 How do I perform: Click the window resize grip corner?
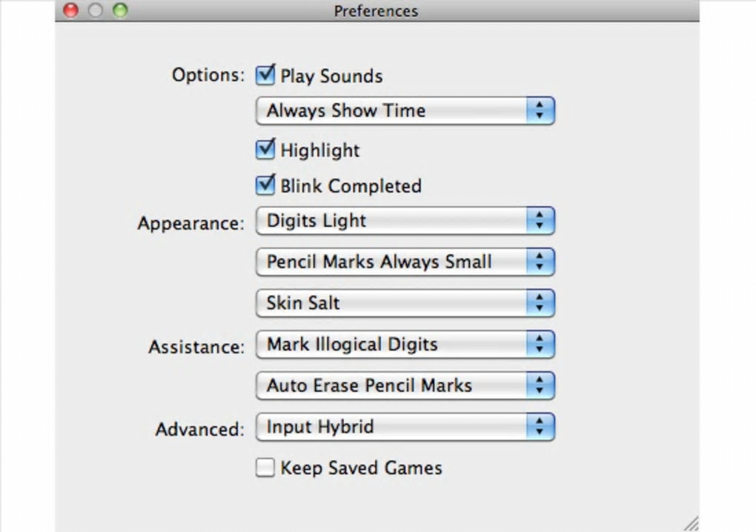click(x=691, y=524)
